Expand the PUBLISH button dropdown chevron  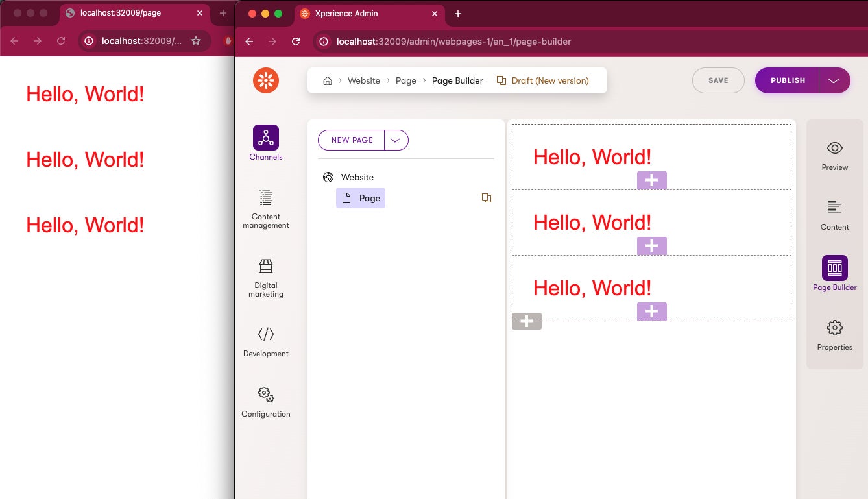(x=835, y=80)
